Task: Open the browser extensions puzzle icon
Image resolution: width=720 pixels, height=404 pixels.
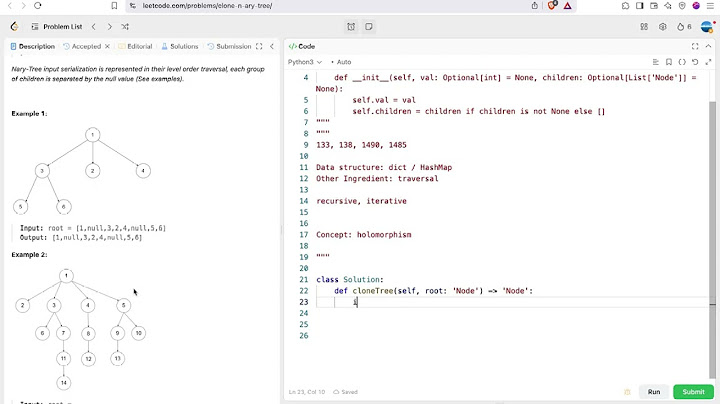Action: 625,6
